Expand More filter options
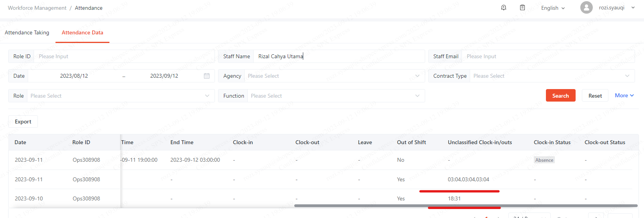The width and height of the screenshot is (644, 218). 624,95
